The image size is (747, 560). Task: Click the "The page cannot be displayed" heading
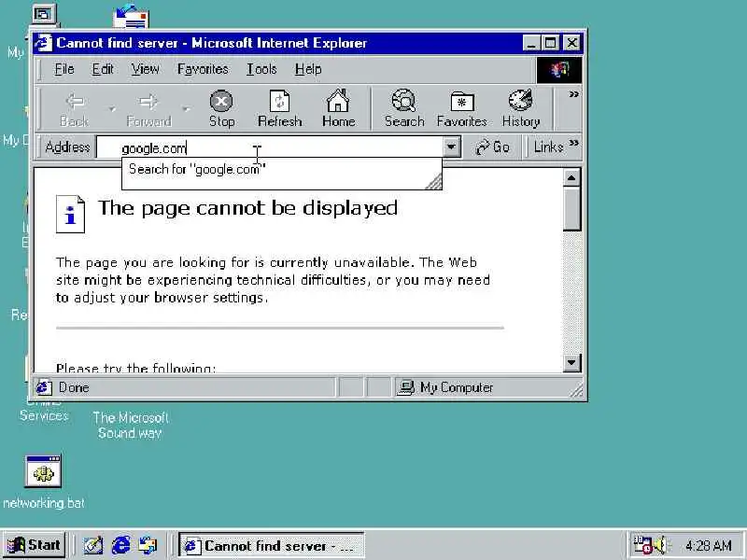coord(247,208)
